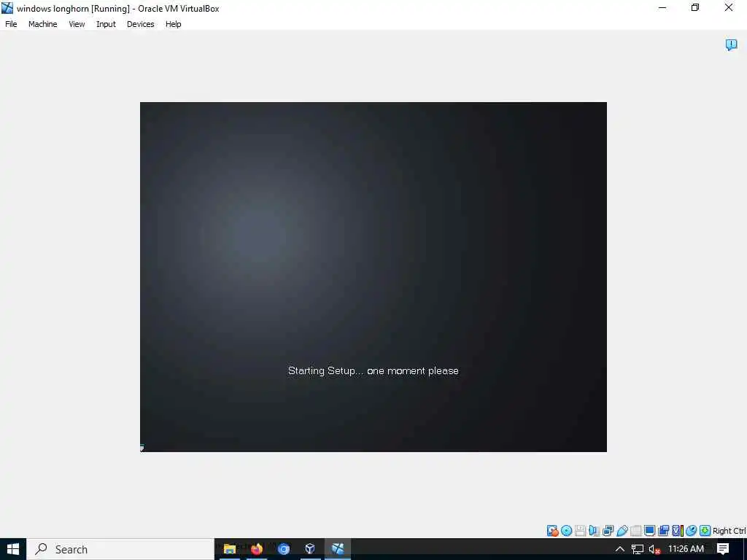Screen dimensions: 747x560
Task: Open the Devices menu
Action: [140, 24]
